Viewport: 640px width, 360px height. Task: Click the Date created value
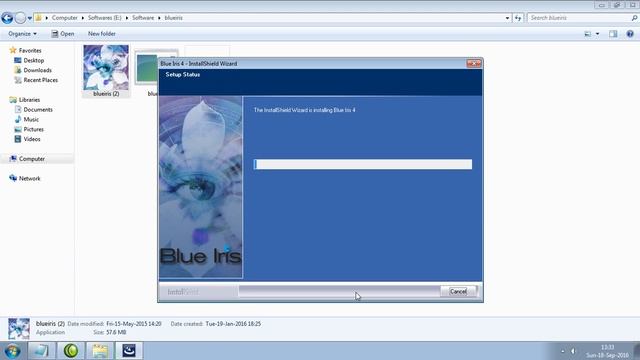point(233,324)
